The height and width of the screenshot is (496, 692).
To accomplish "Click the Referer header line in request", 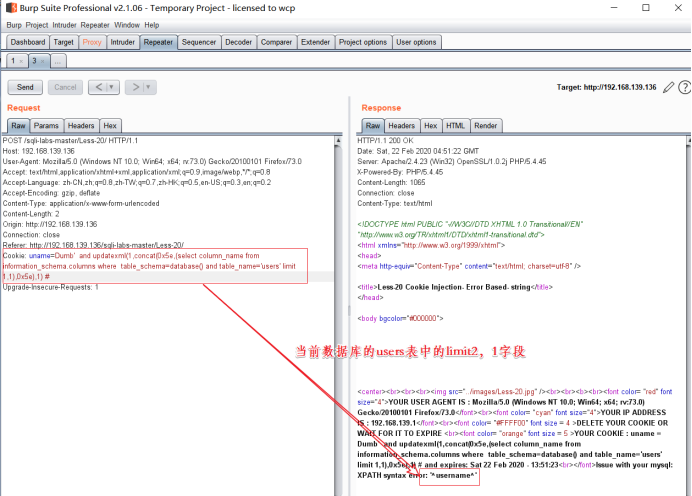I will (93, 245).
